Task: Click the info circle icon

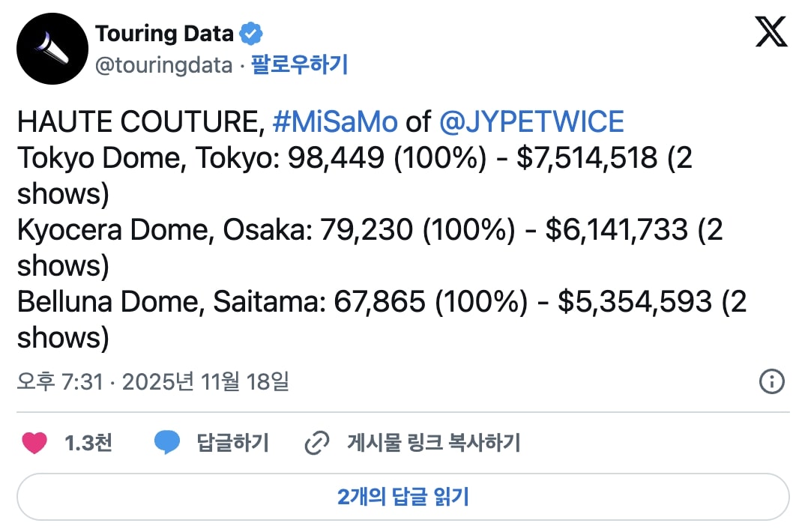Action: pyautogui.click(x=771, y=381)
